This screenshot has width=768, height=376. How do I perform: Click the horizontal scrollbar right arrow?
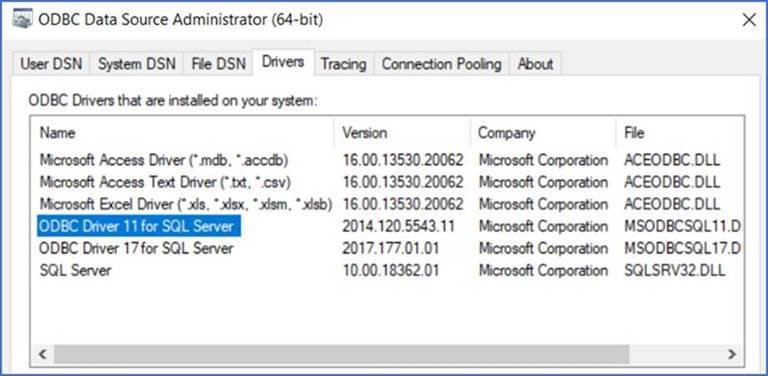(x=732, y=353)
